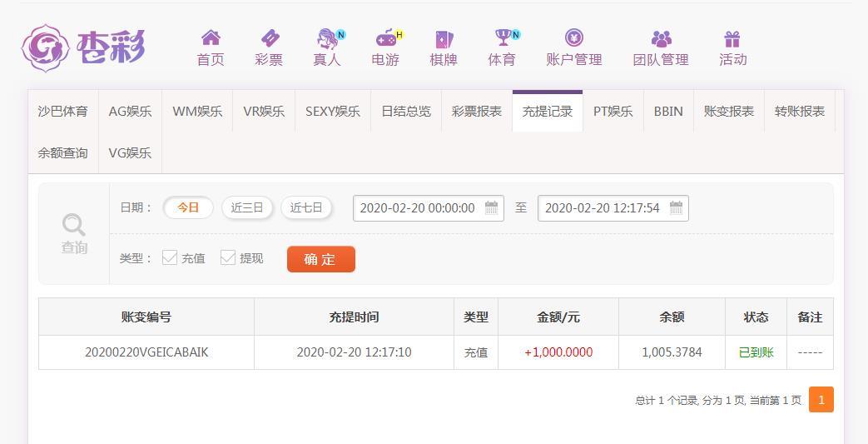Viewport: 868px width, 444px height.
Task: Select the 真人 live dealer icon
Action: tap(329, 38)
